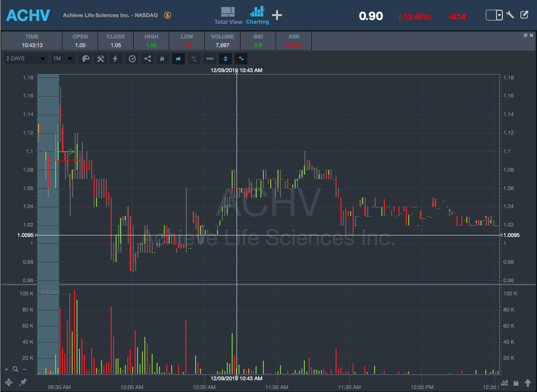This screenshot has height=392, width=537.
Task: Click the wrench settings icon in the header
Action: [x=510, y=15]
